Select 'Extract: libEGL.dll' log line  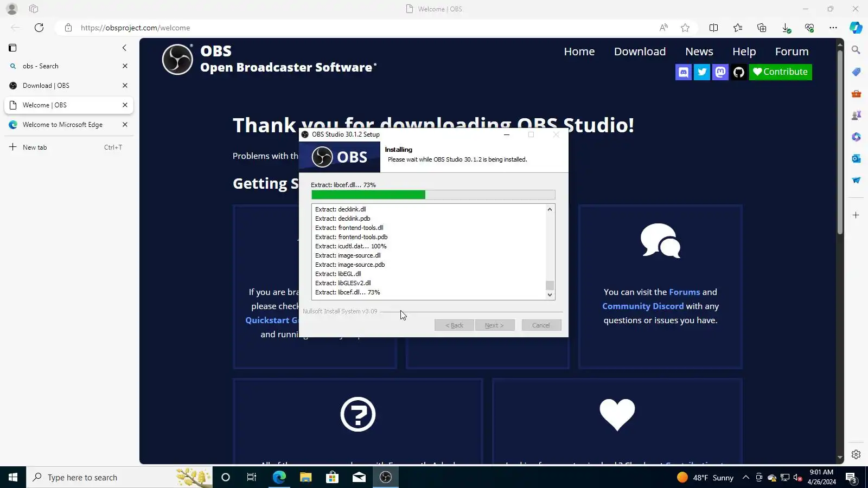(338, 274)
